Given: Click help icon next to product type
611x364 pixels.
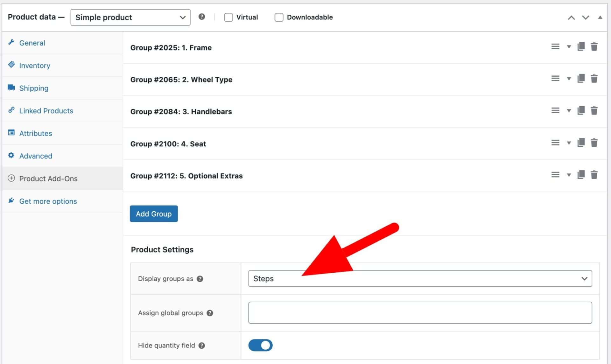Looking at the screenshot, I should click(201, 17).
